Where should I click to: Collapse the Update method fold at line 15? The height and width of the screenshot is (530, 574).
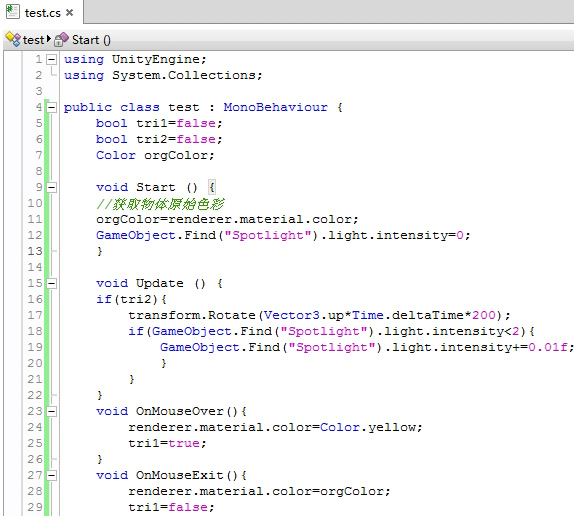[x=52, y=283]
